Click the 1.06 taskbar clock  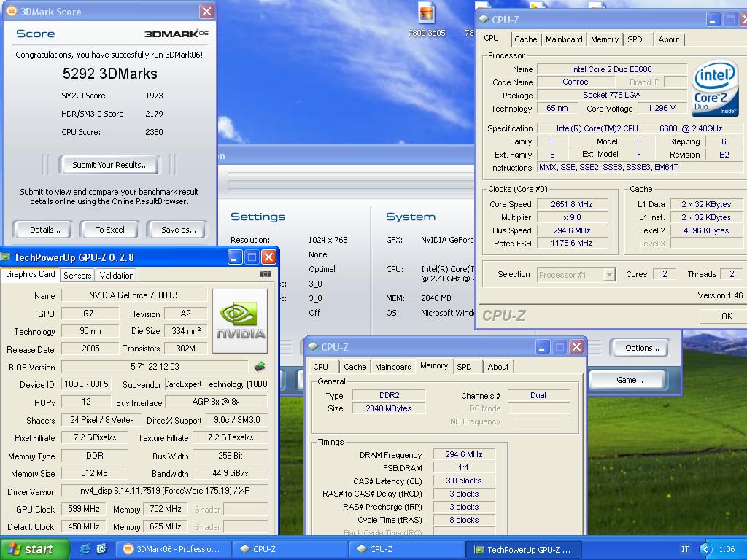(x=727, y=549)
